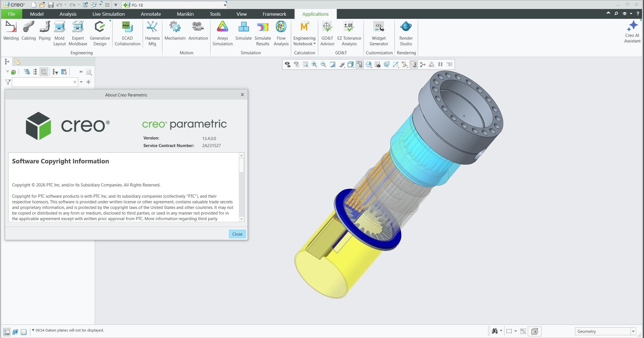Create a new file from quick access toolbar

34,5
